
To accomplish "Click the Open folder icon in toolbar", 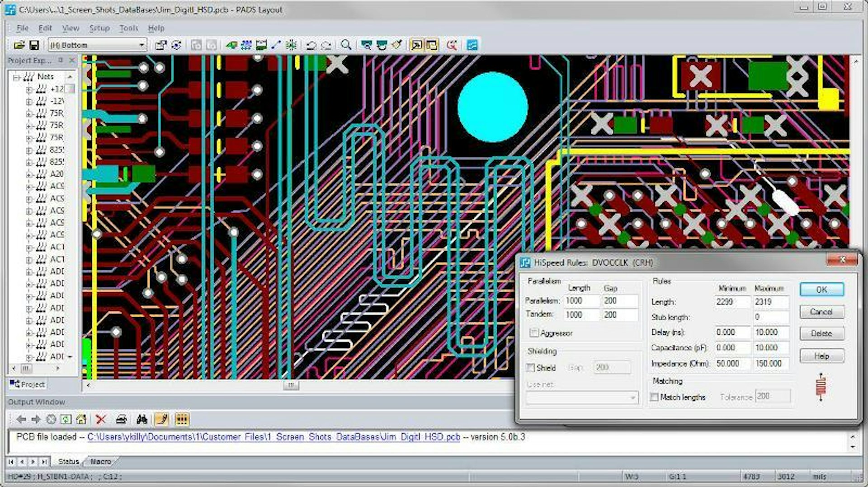I will [19, 45].
